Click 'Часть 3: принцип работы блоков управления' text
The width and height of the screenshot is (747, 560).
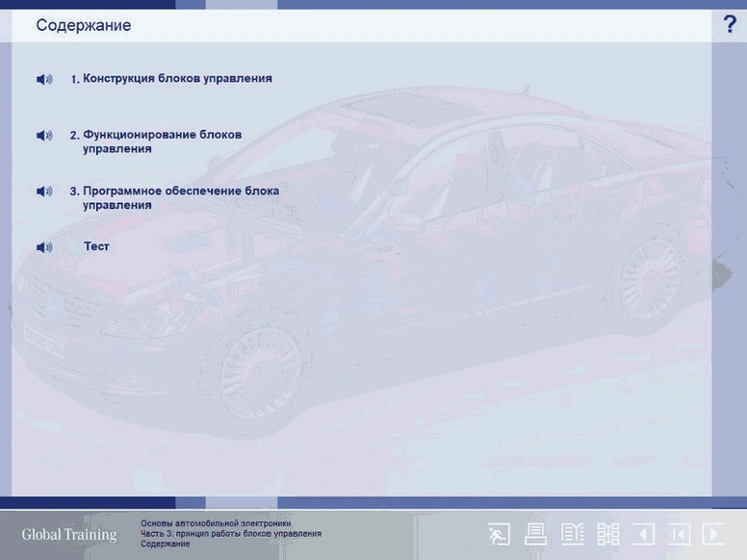[231, 533]
